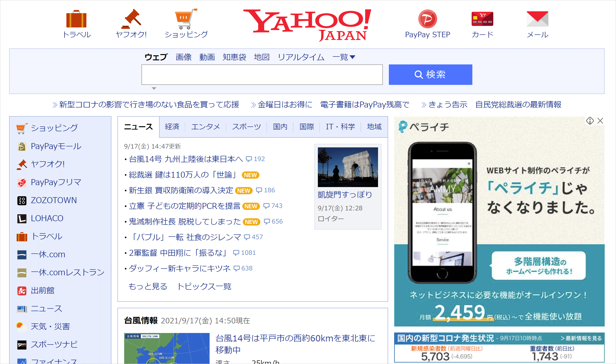Open the PayPay STEP icon
616x364 pixels.
coord(427,19)
